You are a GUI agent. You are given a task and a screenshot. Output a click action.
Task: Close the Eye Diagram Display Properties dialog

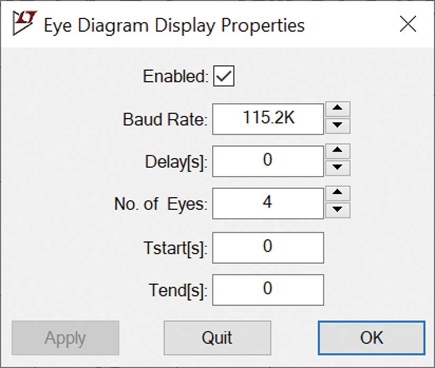coord(408,24)
